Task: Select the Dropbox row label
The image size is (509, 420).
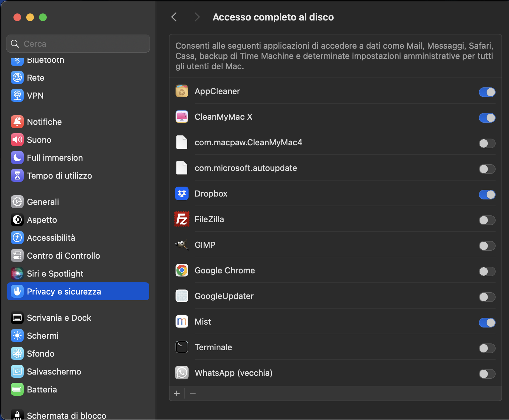Action: pos(211,194)
